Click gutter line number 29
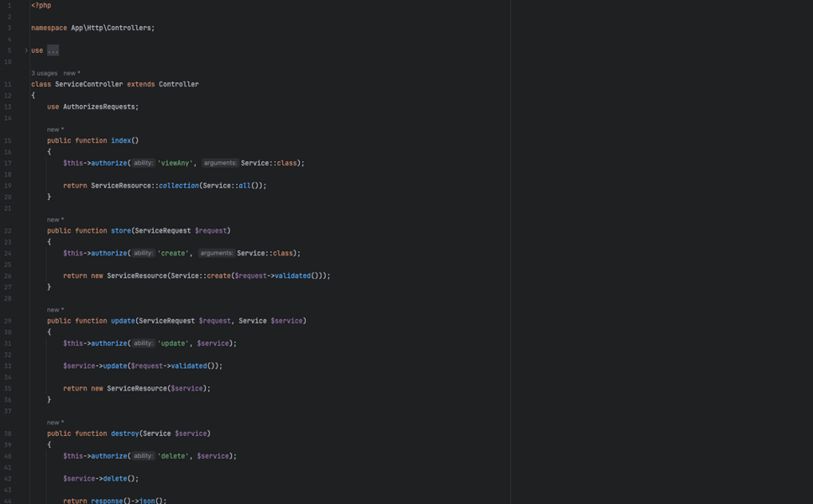 point(8,321)
